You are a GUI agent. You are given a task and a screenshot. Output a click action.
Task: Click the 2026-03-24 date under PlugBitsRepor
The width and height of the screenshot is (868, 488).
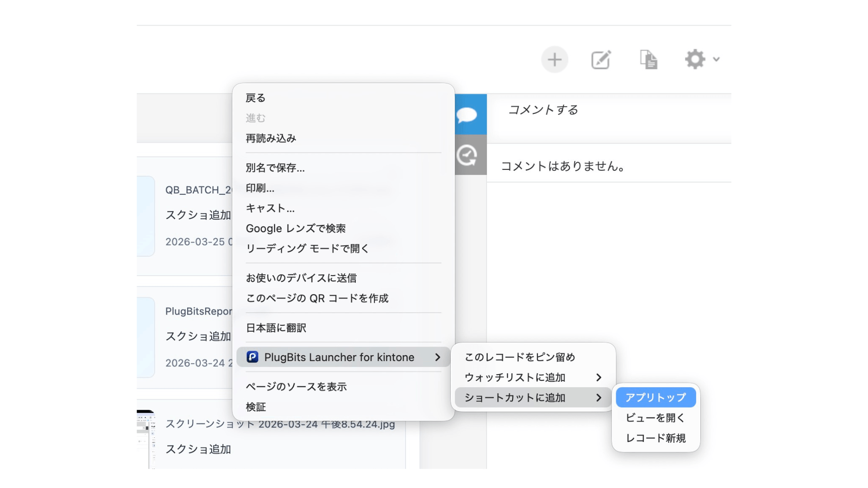(198, 363)
